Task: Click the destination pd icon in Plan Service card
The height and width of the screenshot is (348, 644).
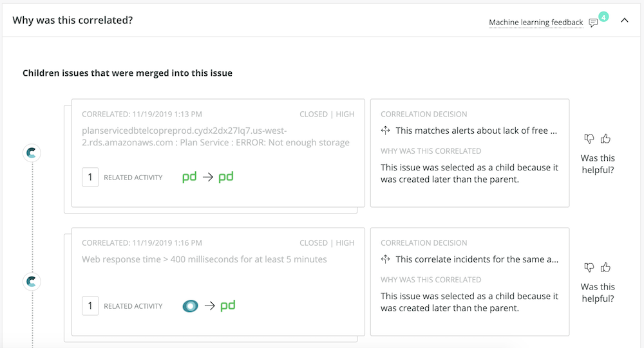Action: (x=226, y=178)
